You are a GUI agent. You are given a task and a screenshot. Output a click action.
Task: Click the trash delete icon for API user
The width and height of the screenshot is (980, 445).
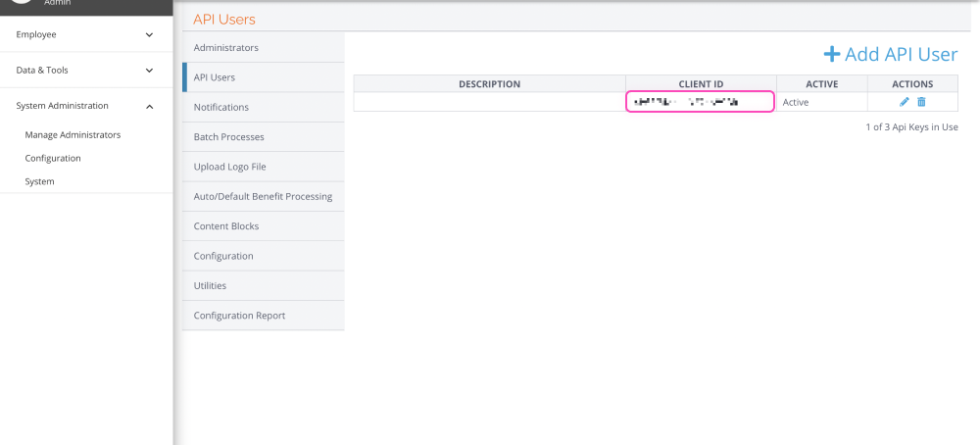tap(921, 102)
